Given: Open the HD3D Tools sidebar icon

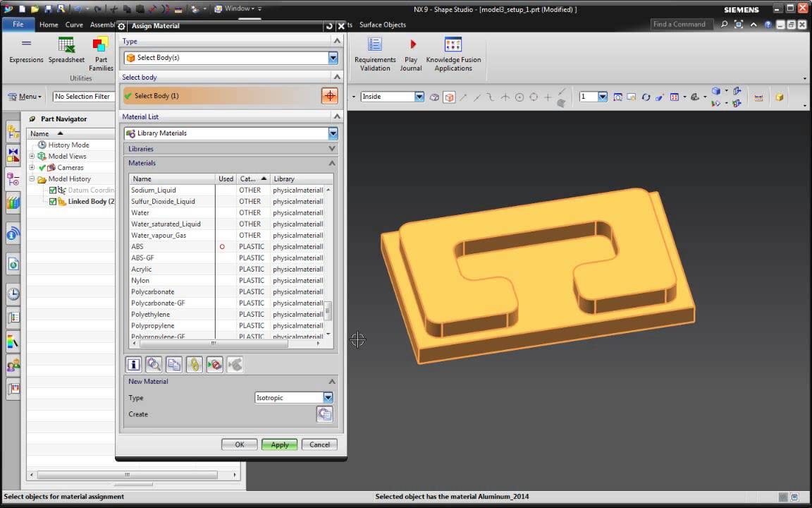Looking at the screenshot, I should click(13, 234).
